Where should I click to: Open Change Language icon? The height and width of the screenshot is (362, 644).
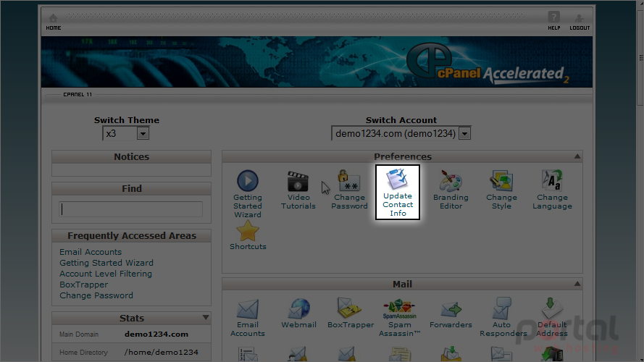point(552,190)
